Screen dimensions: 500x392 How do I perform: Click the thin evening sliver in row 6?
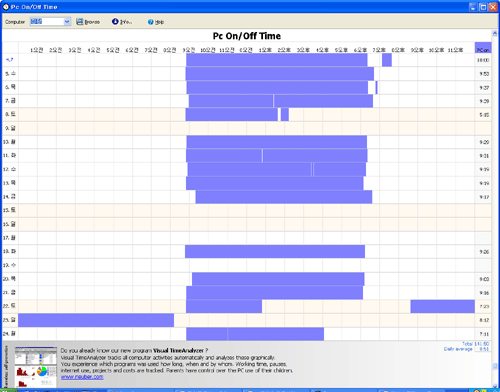[x=376, y=87]
